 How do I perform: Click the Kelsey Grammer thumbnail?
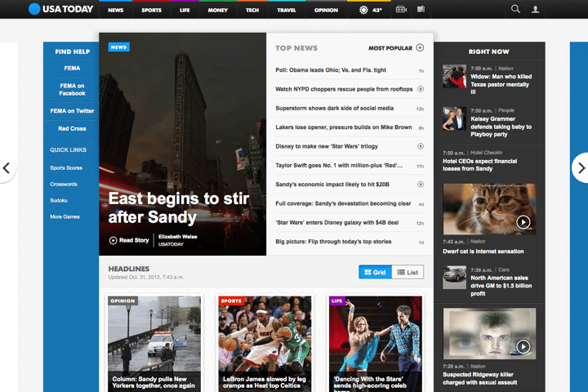coord(454,118)
